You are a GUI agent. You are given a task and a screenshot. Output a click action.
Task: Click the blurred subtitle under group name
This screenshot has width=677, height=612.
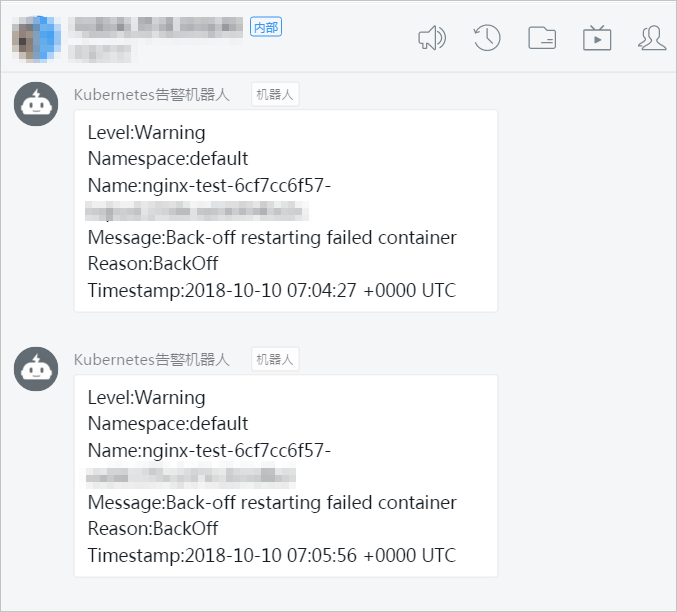tap(101, 54)
